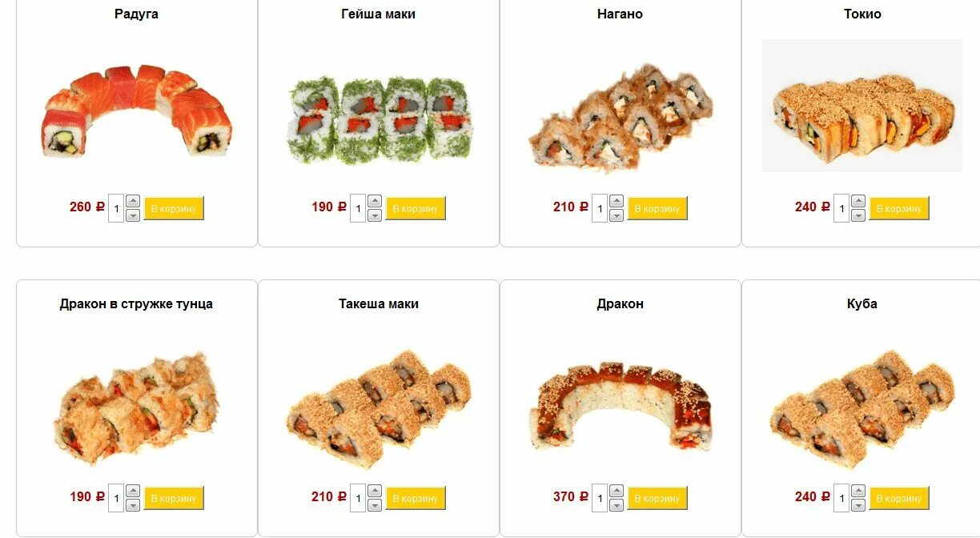Open the Гейша маки product title

(379, 14)
